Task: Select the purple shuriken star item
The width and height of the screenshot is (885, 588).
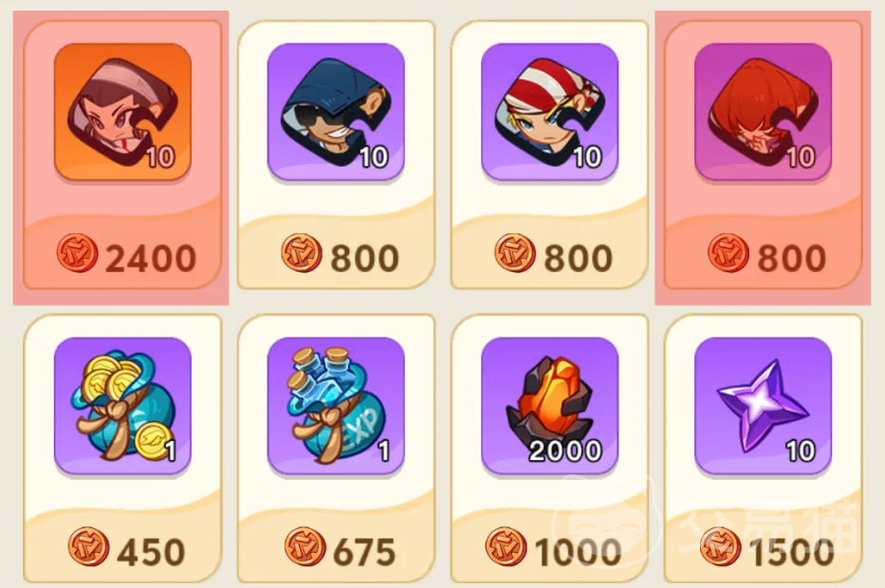Action: click(763, 406)
